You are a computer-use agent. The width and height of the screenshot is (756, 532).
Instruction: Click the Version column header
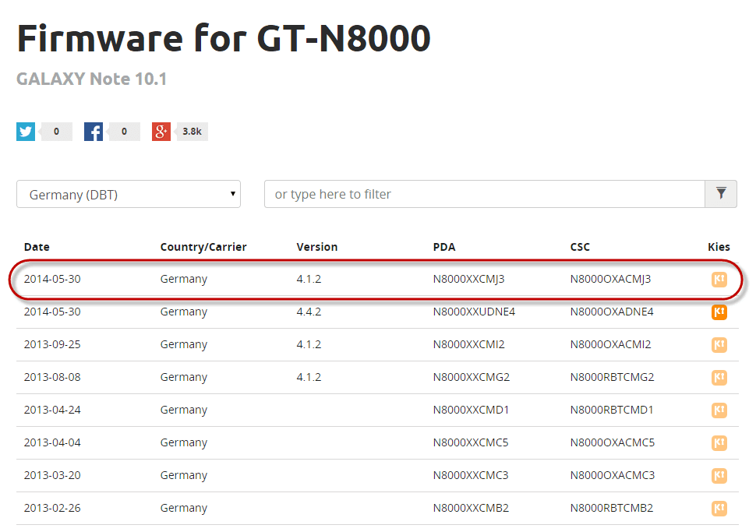(x=317, y=247)
